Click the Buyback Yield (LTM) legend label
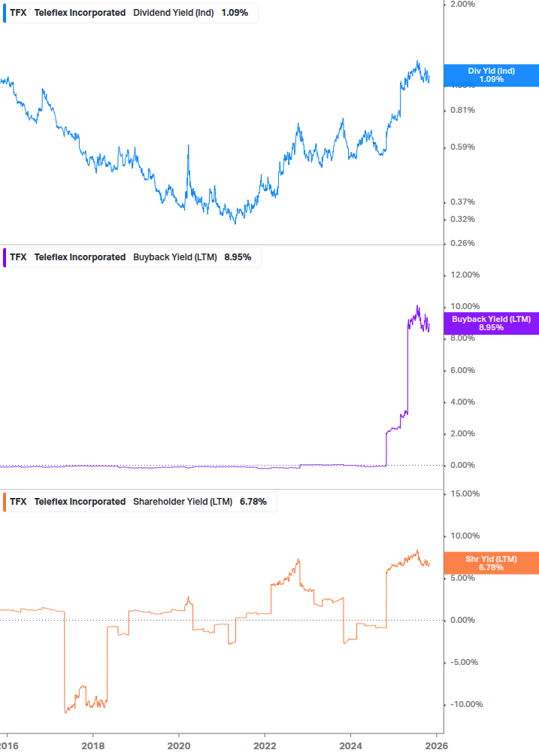539x756 pixels. [175, 257]
